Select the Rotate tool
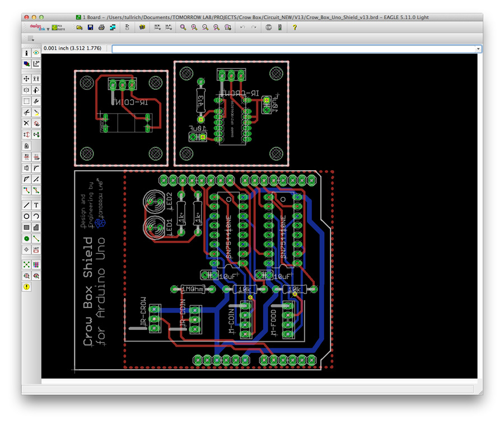 (x=36, y=90)
